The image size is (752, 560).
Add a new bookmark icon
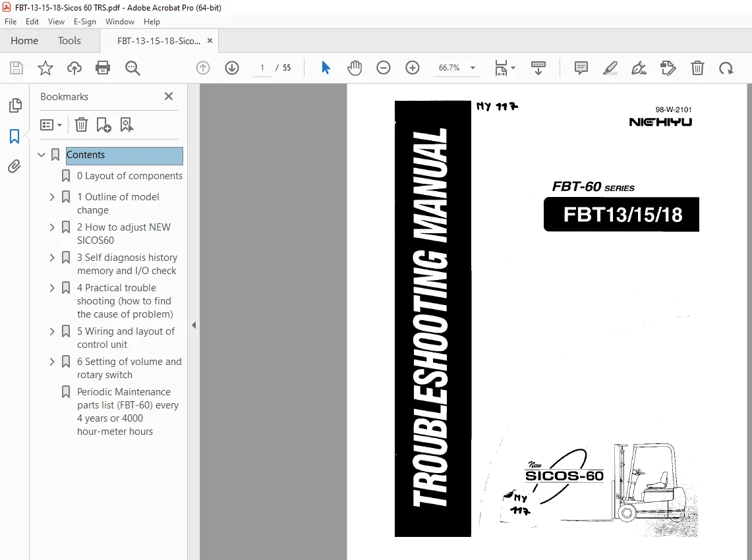(x=103, y=125)
